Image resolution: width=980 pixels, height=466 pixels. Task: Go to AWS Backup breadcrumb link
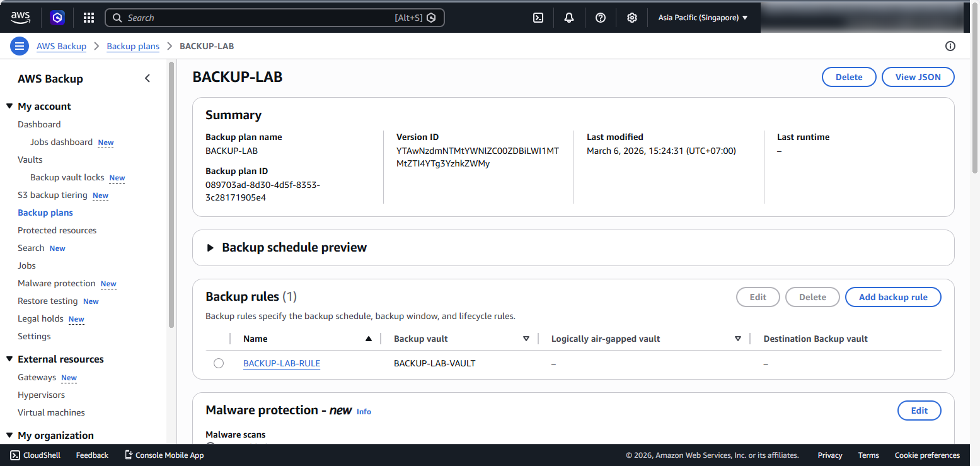coord(61,46)
